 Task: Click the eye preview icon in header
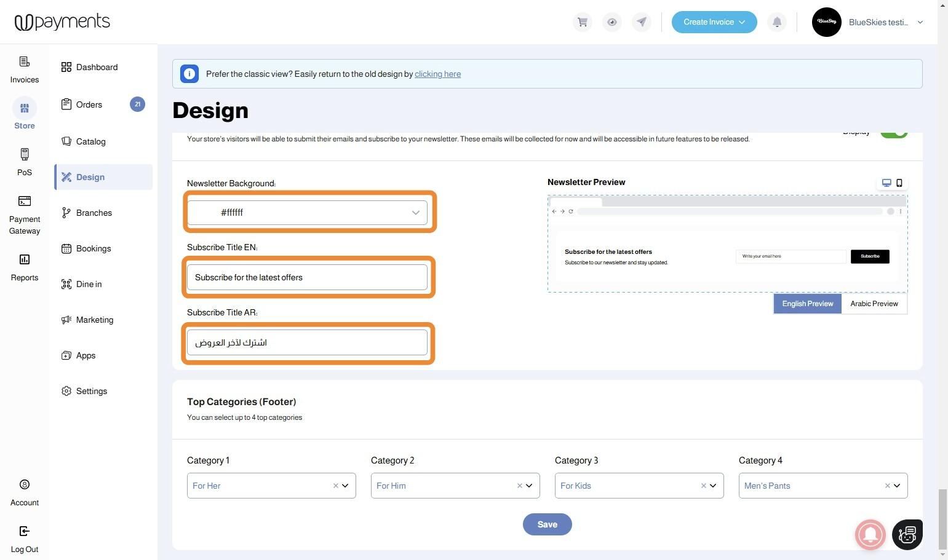click(x=611, y=22)
